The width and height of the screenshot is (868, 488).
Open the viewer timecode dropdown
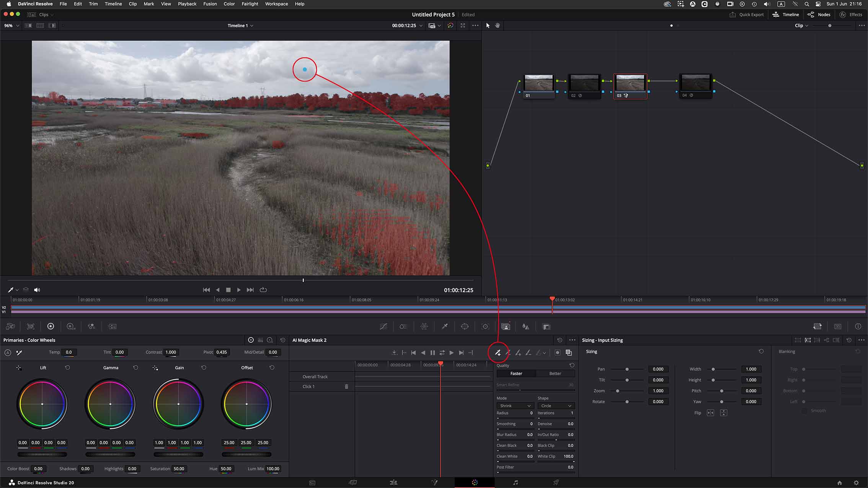point(407,26)
